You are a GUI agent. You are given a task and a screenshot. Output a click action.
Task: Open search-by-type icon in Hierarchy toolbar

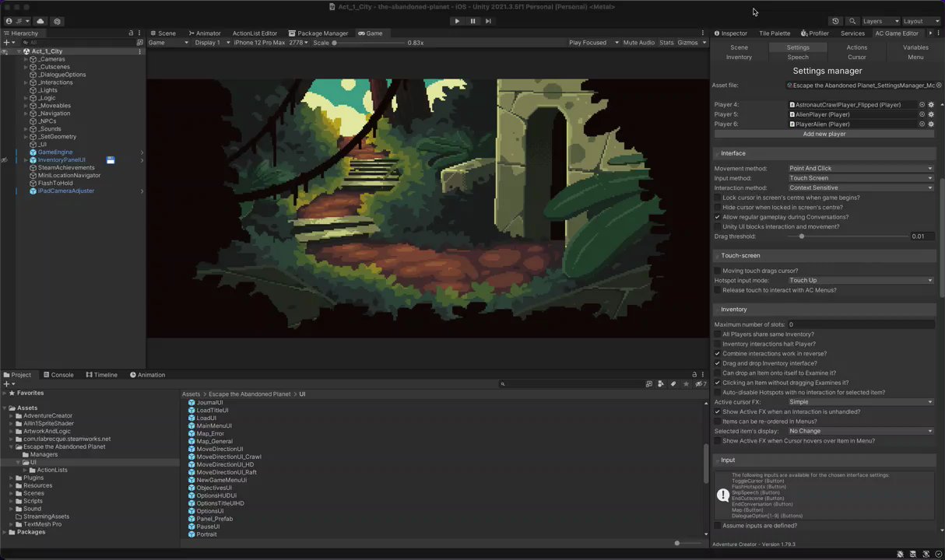[x=139, y=43]
